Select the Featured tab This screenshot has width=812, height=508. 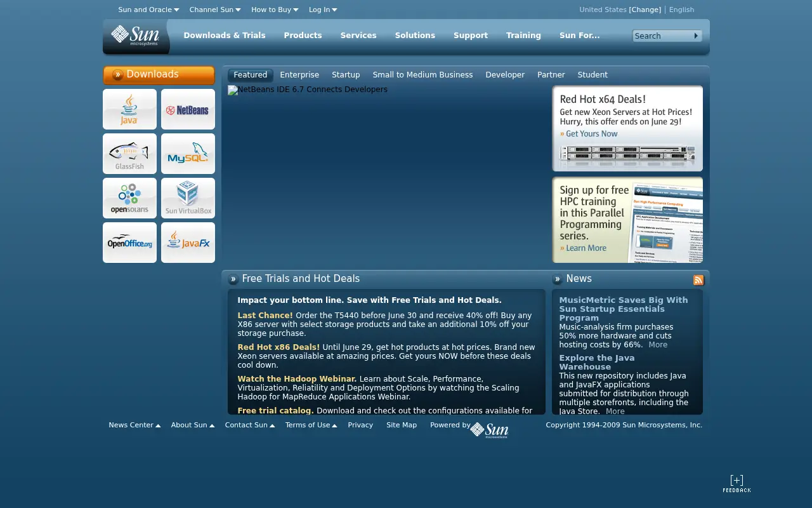(x=251, y=75)
